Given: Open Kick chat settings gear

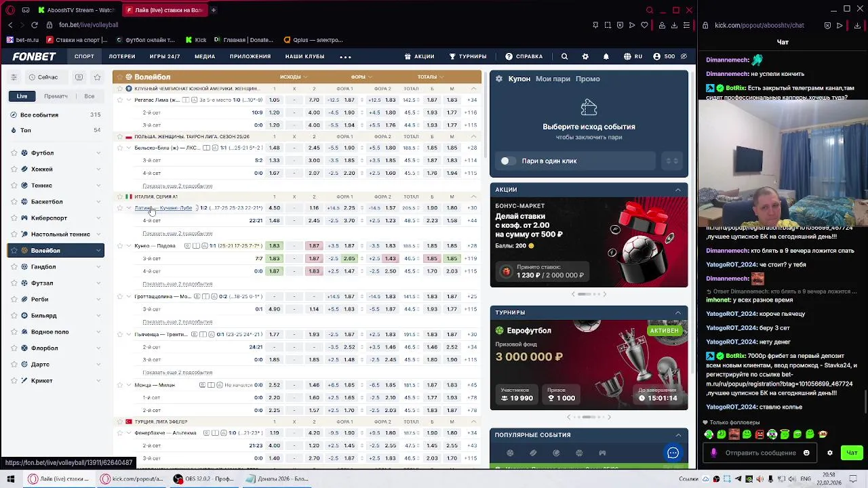Looking at the screenshot, I should pos(830,453).
